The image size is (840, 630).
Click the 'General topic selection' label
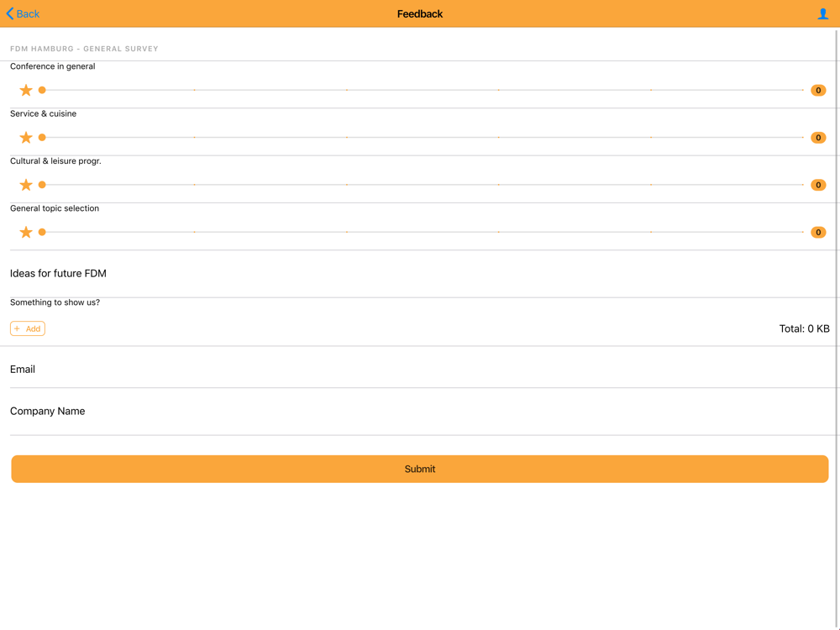click(x=54, y=208)
